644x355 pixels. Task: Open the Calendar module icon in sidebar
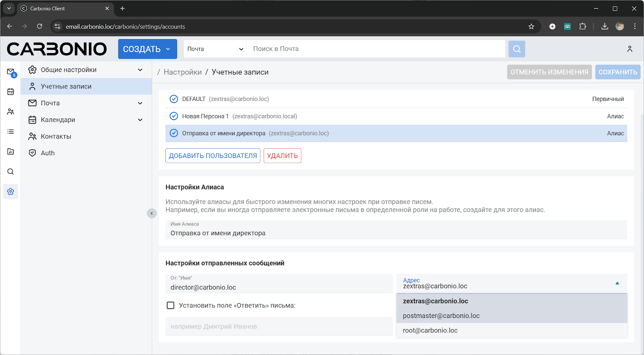tap(10, 92)
